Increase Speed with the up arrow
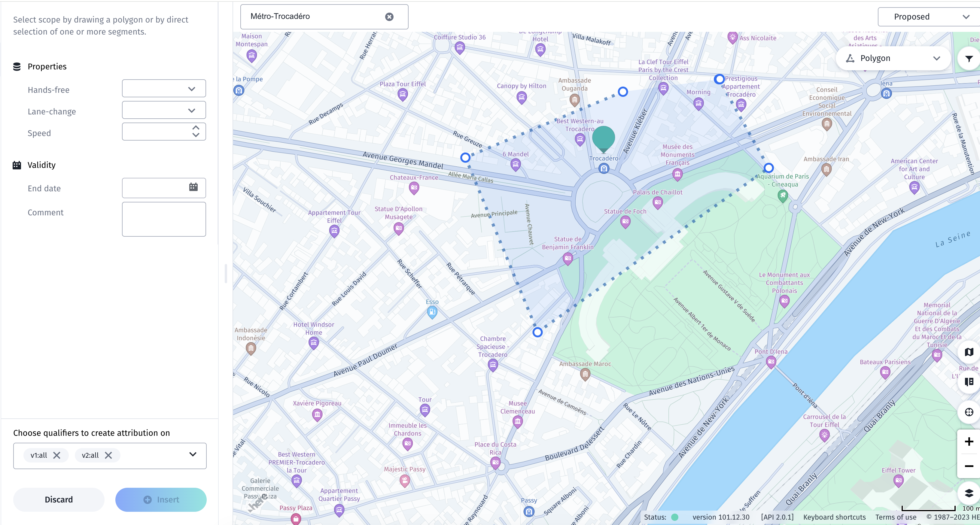 point(196,128)
